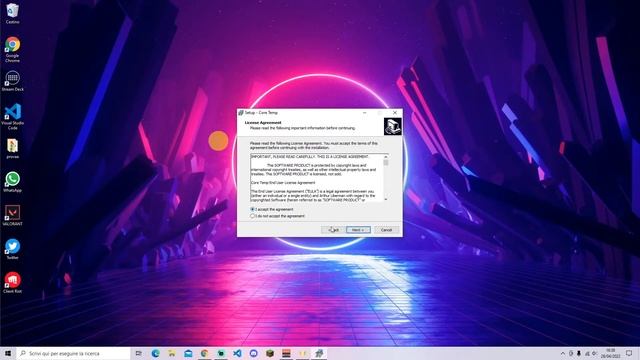Open Visual Studio Code from the taskbar
The height and width of the screenshot is (360, 640).
coord(237,353)
